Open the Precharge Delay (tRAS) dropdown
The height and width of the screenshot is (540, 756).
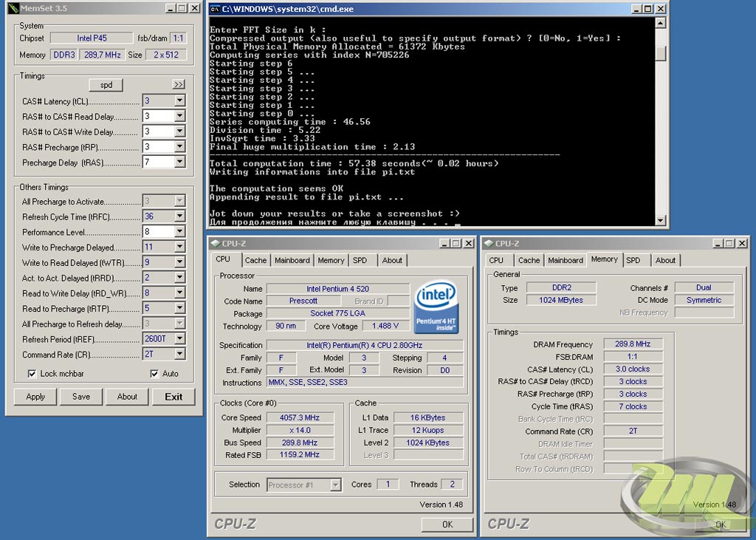click(x=179, y=162)
